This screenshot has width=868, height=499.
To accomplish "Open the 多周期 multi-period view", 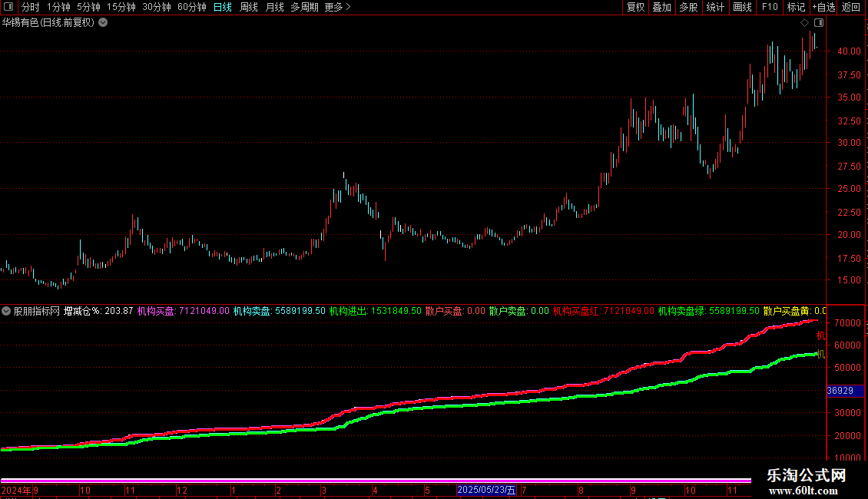I will click(304, 7).
